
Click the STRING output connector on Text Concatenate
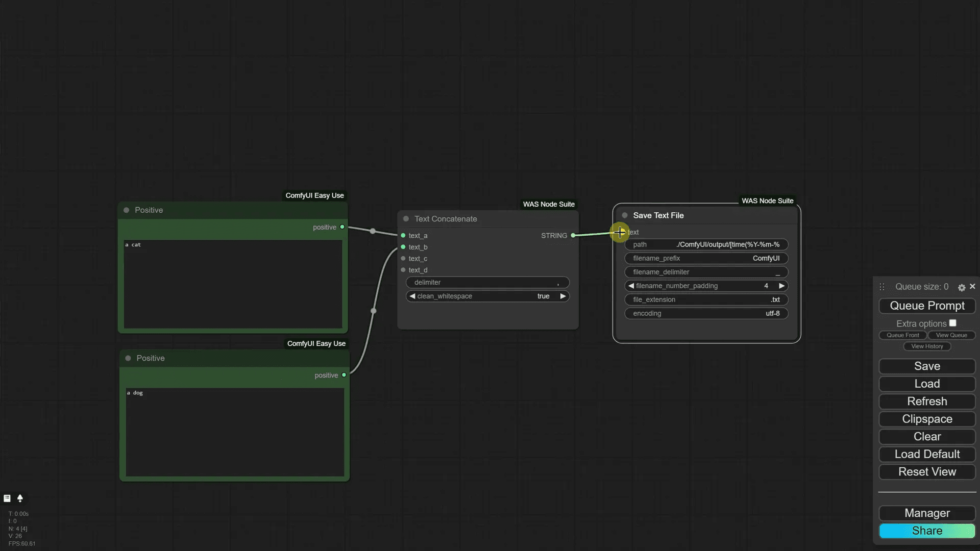[x=574, y=235]
